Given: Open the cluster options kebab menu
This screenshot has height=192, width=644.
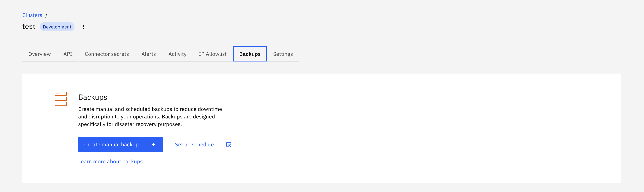Looking at the screenshot, I should click(84, 27).
